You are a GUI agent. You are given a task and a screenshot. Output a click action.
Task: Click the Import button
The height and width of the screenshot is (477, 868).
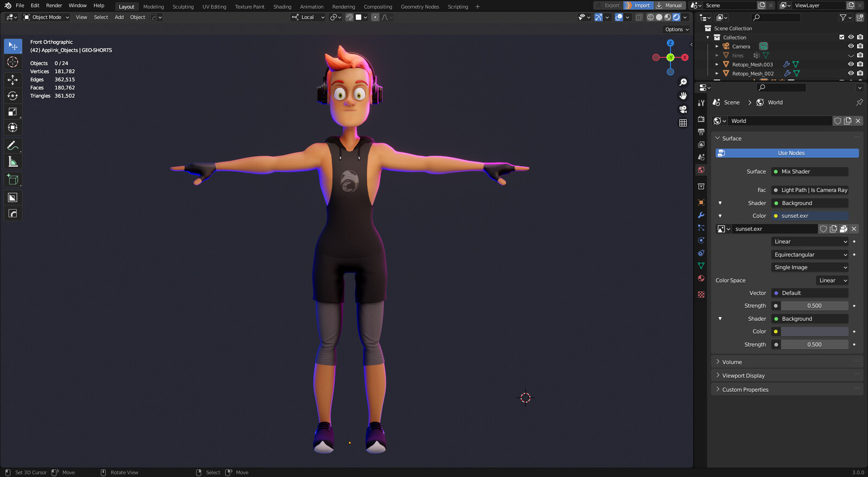(638, 5)
